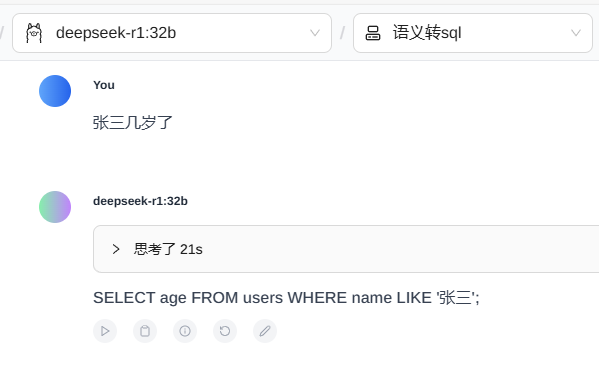Viewport: 599px width, 365px height.
Task: Copy the response using the clipboard icon
Action: click(145, 331)
